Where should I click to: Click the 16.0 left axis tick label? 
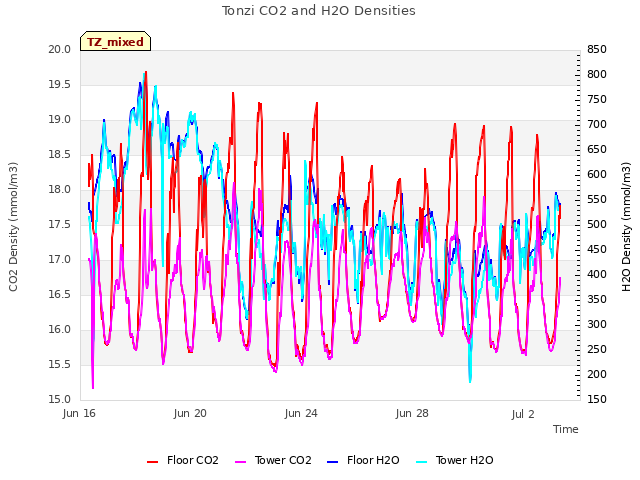[60, 329]
